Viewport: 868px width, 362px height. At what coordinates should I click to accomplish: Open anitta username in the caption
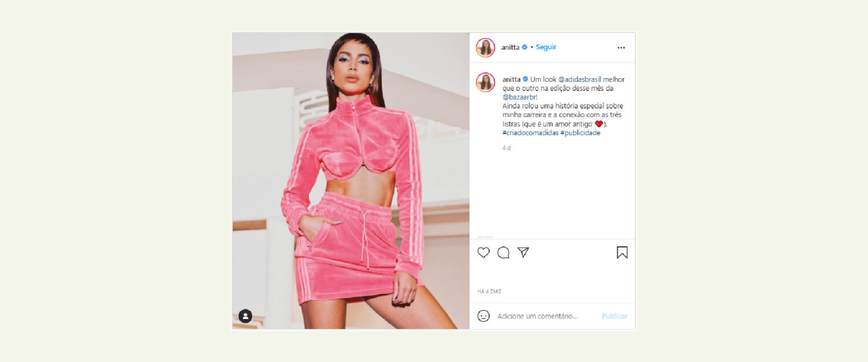click(512, 79)
